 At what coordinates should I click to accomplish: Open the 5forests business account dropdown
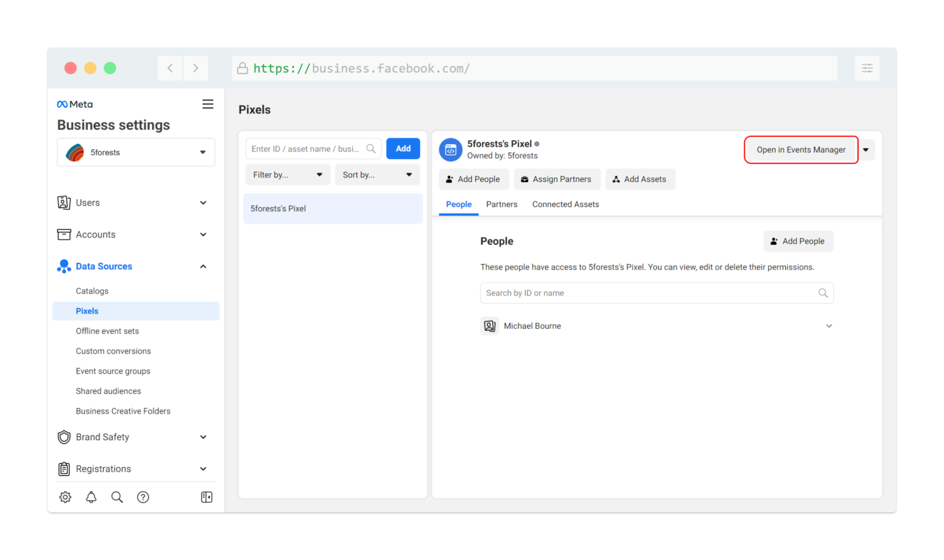136,152
